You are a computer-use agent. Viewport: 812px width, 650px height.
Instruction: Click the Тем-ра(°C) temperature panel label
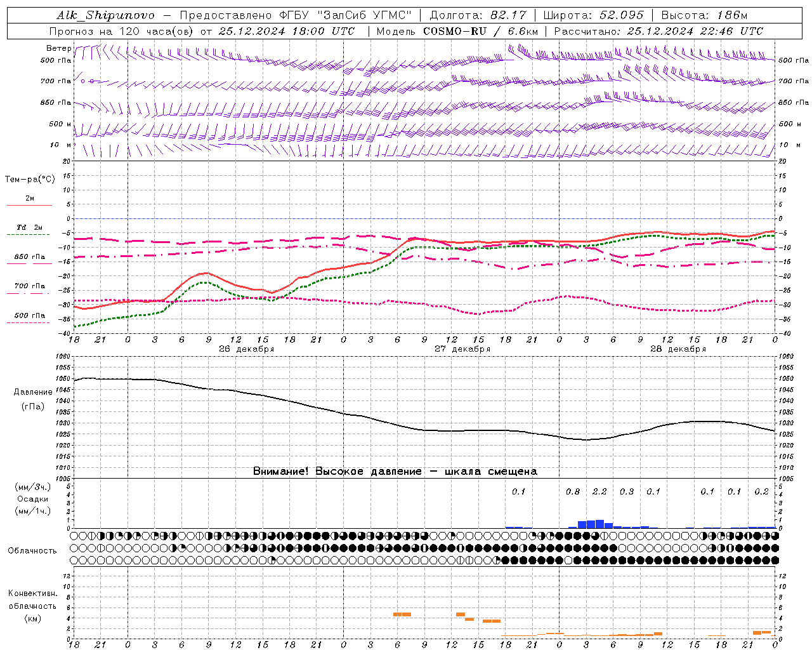[x=30, y=179]
